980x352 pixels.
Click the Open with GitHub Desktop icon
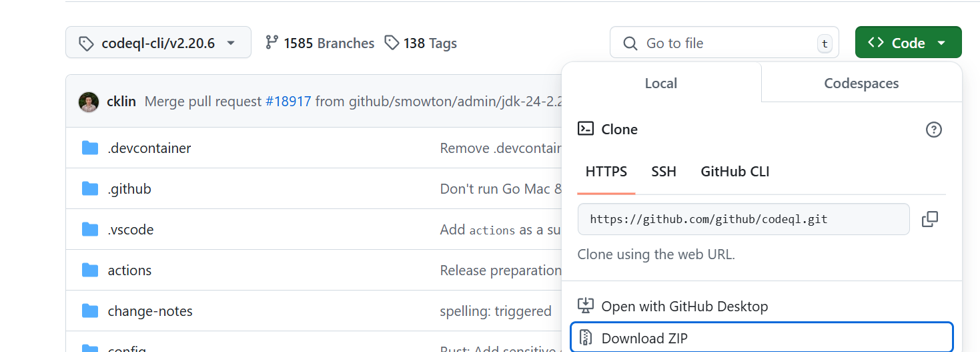tap(586, 306)
